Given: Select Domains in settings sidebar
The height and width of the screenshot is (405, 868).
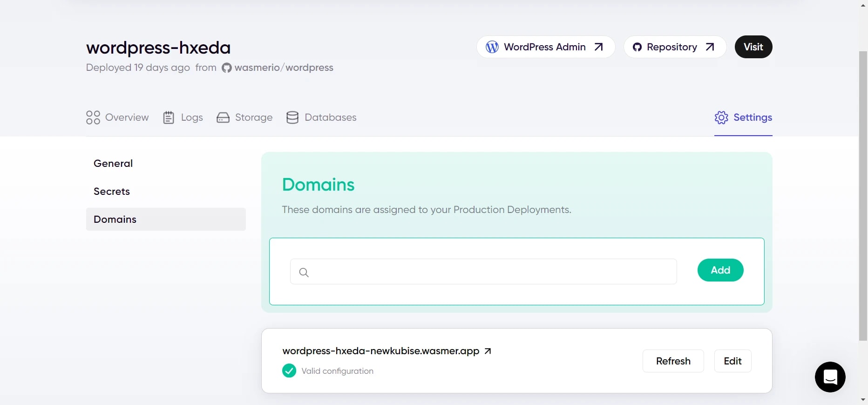Looking at the screenshot, I should (166, 220).
